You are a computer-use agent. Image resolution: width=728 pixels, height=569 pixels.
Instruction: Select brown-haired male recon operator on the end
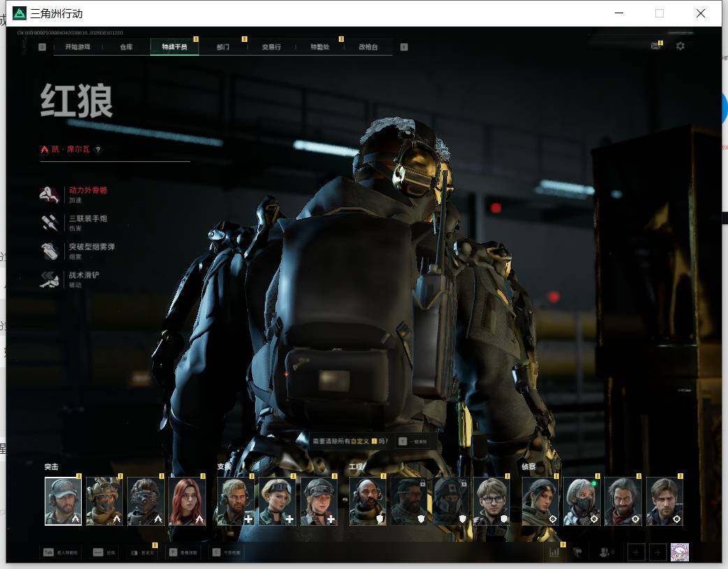(664, 501)
